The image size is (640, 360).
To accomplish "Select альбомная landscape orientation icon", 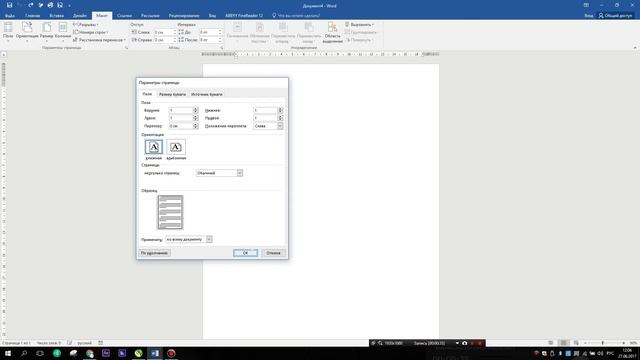I will click(x=176, y=147).
